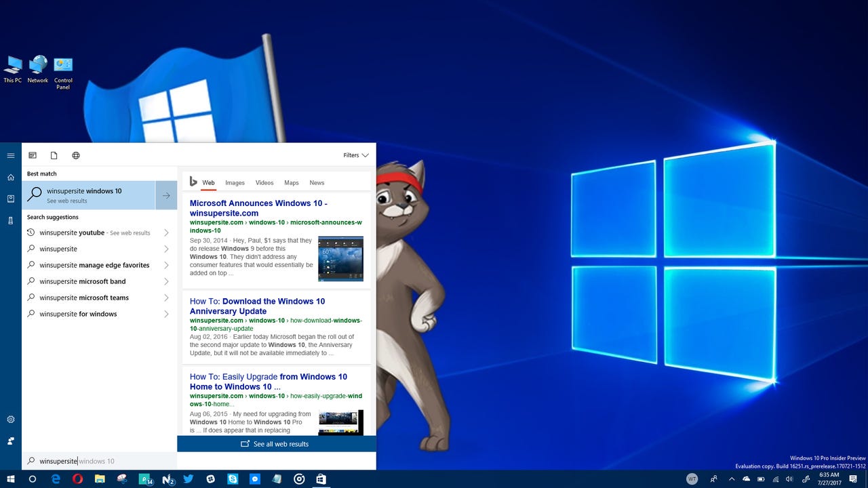Screen dimensions: 868x488
Task: Open the speaker icon in system tray
Action: pos(789,479)
